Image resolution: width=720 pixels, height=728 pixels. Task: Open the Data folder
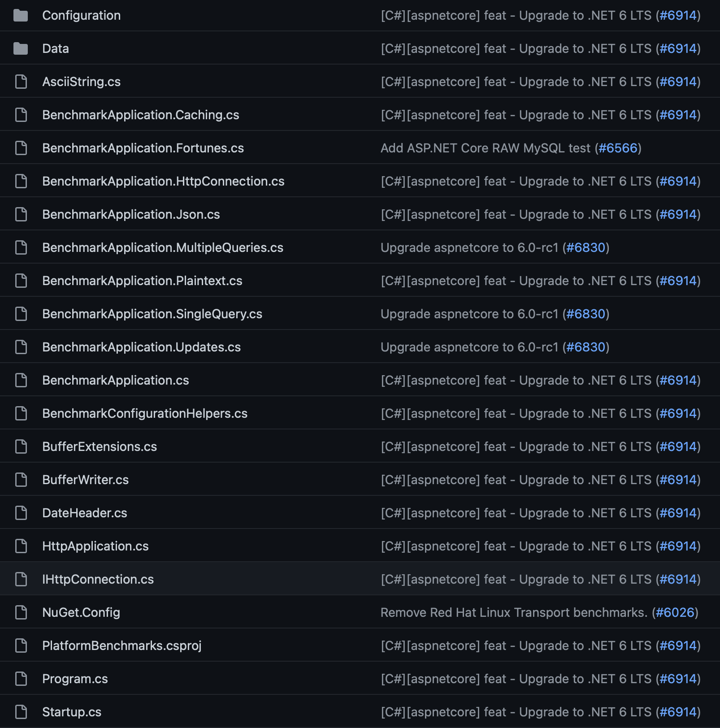click(x=56, y=49)
